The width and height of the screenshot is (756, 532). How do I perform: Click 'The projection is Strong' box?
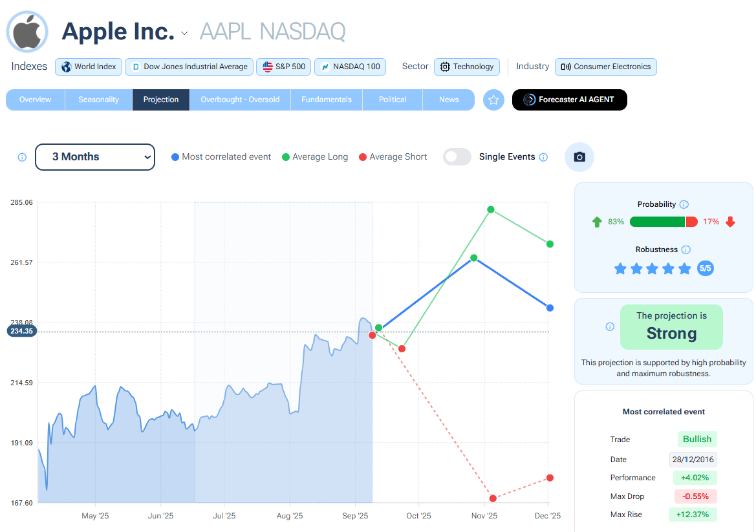[x=672, y=326]
